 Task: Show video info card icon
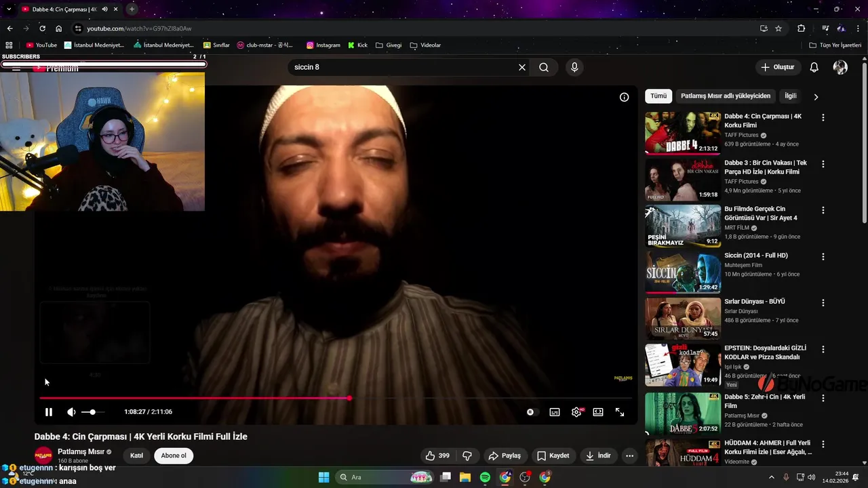(625, 97)
